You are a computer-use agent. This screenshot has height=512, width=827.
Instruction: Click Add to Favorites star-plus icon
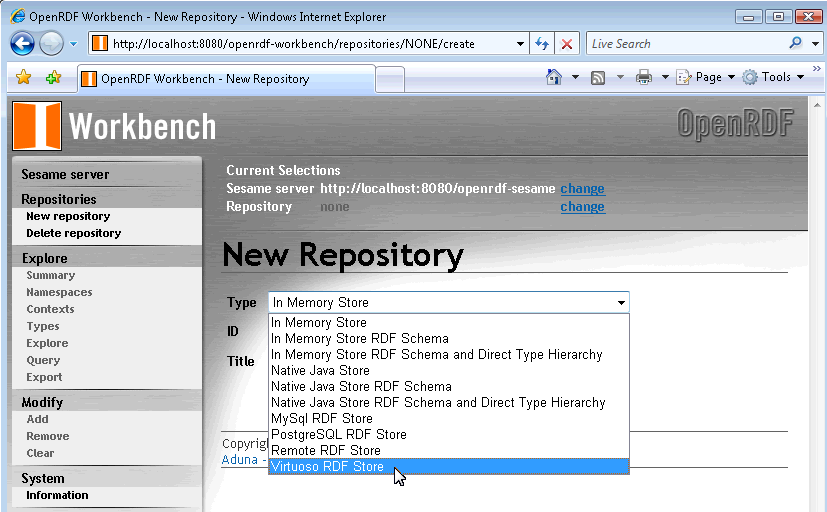point(53,78)
